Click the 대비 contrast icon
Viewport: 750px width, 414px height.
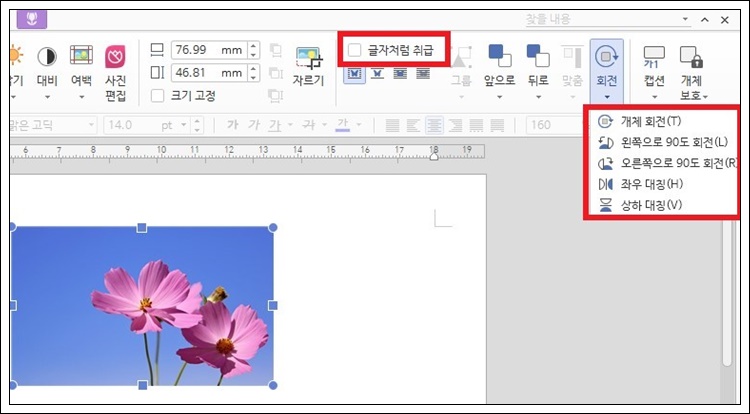pos(47,56)
